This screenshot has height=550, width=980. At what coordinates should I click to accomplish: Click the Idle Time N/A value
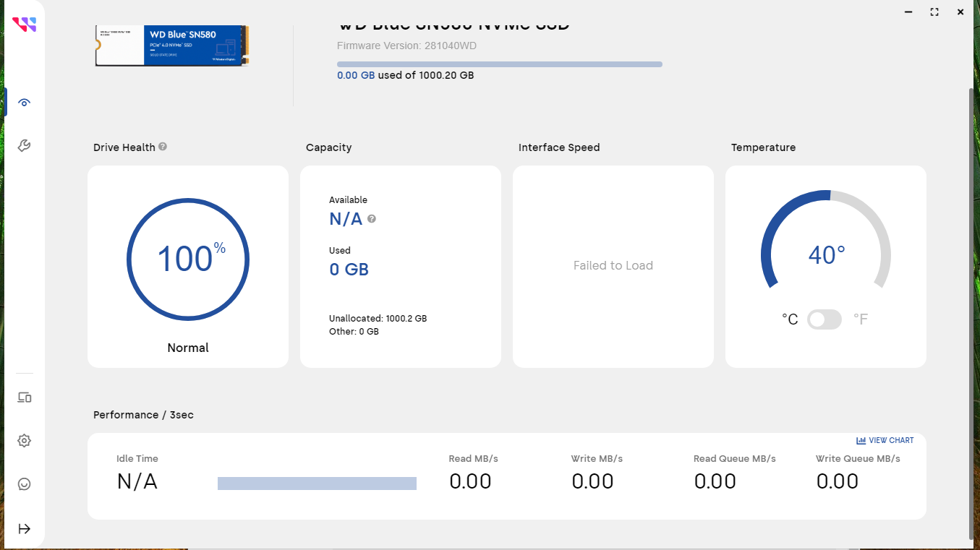(137, 481)
